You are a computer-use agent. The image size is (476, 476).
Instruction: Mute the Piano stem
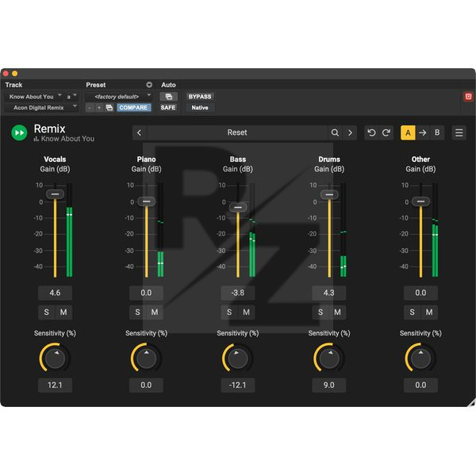[x=155, y=312]
